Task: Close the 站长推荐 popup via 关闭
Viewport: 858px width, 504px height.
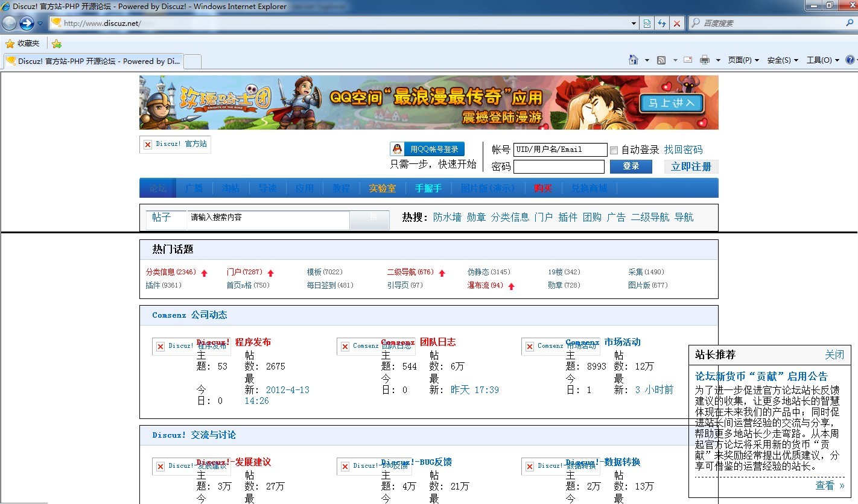Action: click(x=834, y=354)
